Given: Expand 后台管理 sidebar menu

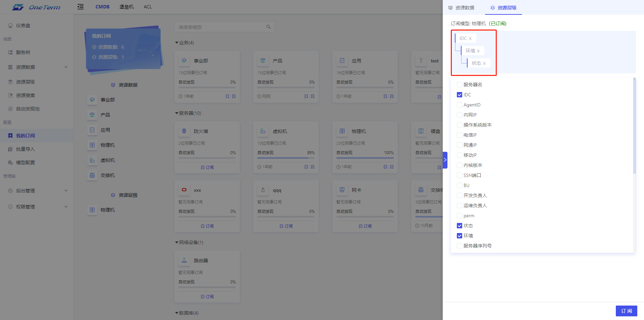Looking at the screenshot, I should point(66,191).
